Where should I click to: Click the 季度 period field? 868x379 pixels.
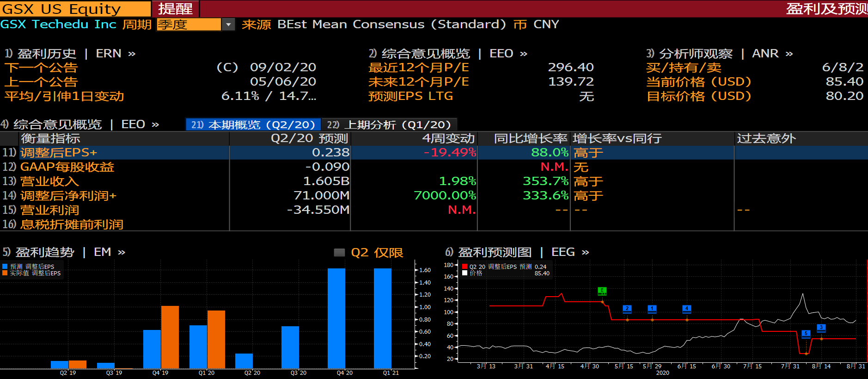tap(189, 25)
